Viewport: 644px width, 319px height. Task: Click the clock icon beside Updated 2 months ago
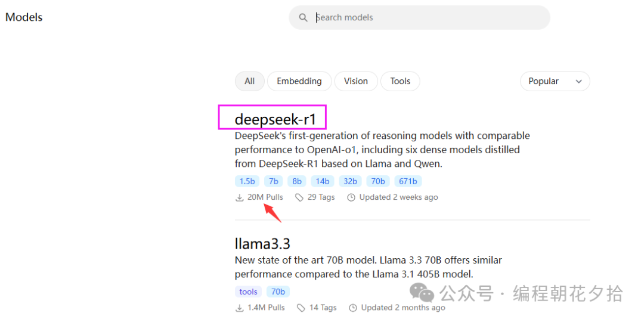(x=353, y=308)
